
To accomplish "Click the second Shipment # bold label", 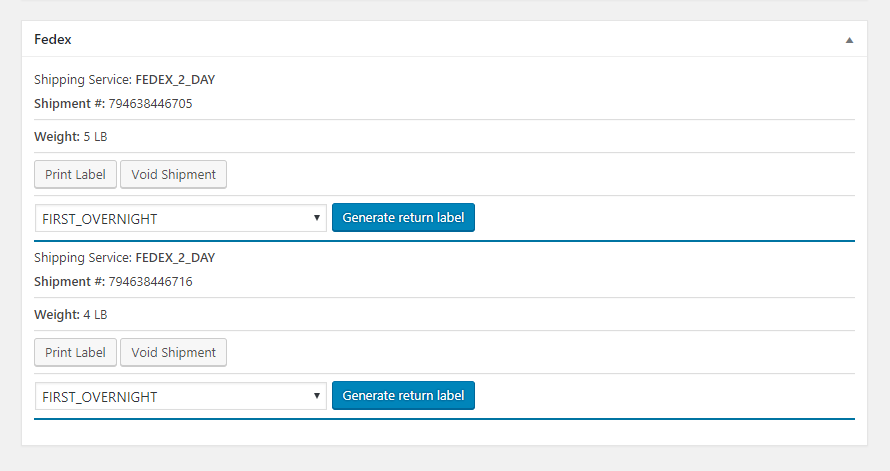I will (x=69, y=282).
